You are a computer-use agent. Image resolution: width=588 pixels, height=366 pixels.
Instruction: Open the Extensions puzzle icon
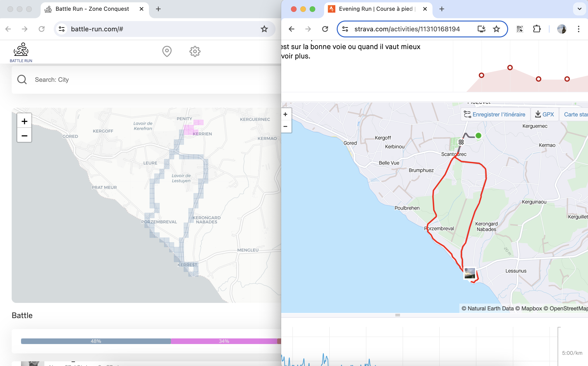[x=537, y=29]
